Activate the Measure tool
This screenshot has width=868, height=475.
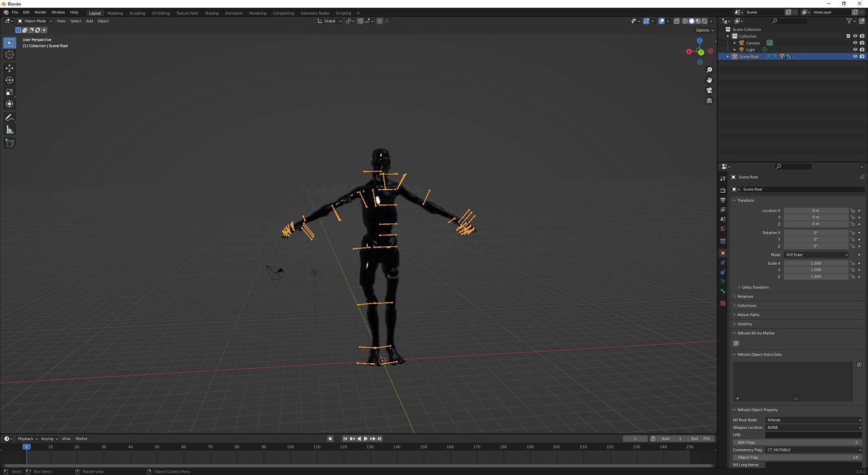pos(9,129)
